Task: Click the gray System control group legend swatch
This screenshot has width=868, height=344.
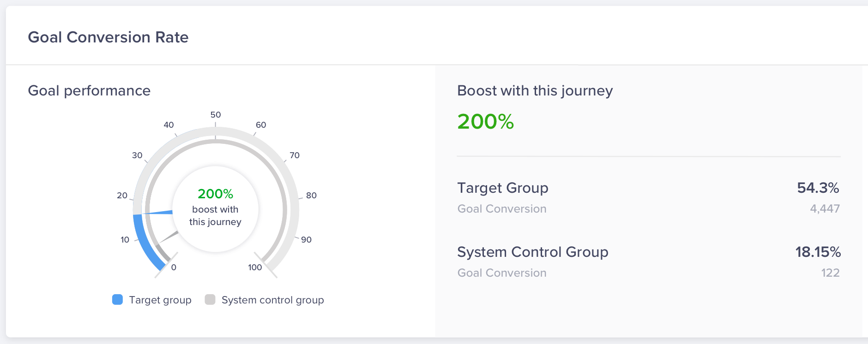Action: tap(210, 300)
